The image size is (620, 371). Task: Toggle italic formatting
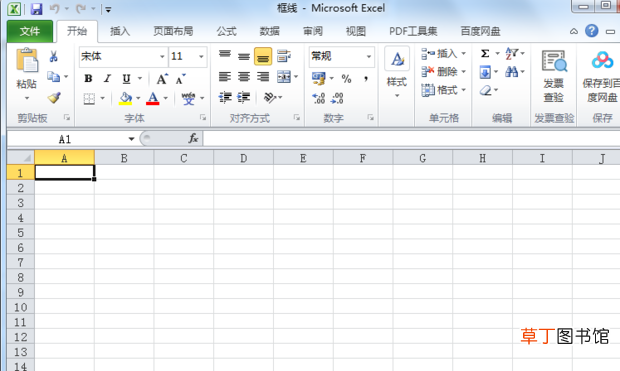pyautogui.click(x=107, y=79)
